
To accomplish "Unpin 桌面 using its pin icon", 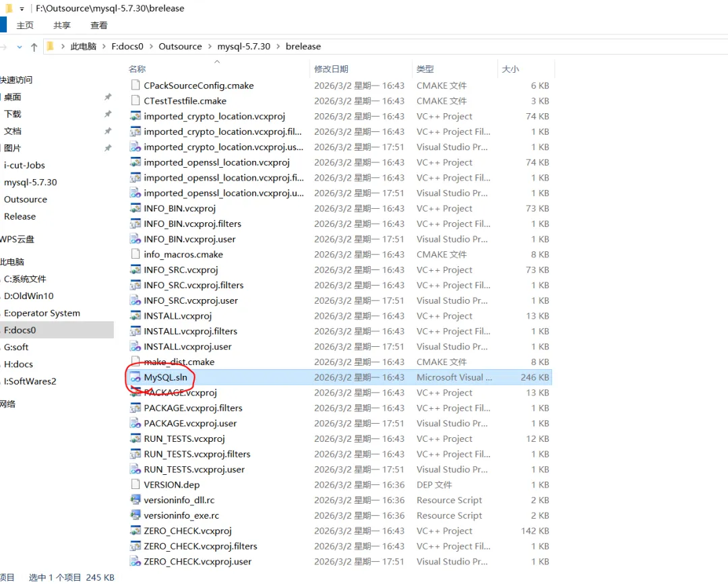I will (108, 97).
